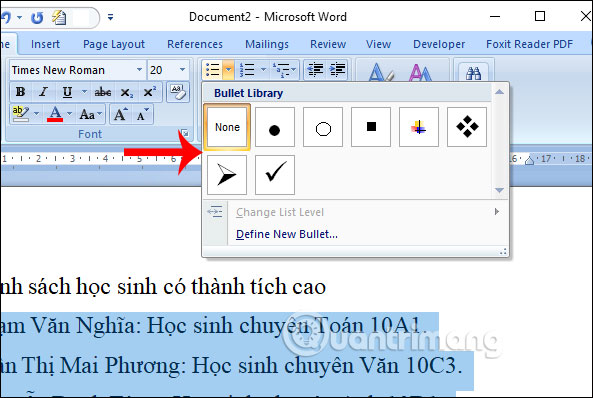The width and height of the screenshot is (593, 398).
Task: Toggle Strikethrough formatting
Action: [103, 92]
